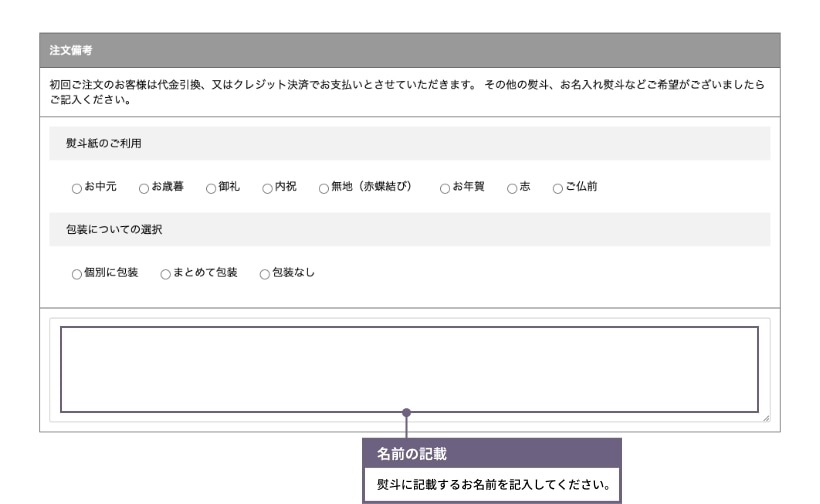
Task: Choose the お年賀 radio button
Action: coord(445,187)
